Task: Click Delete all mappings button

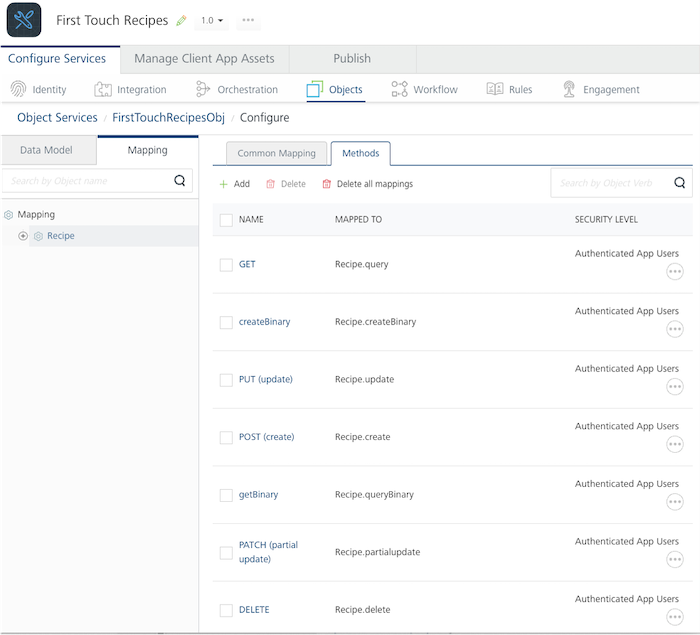Action: (367, 184)
